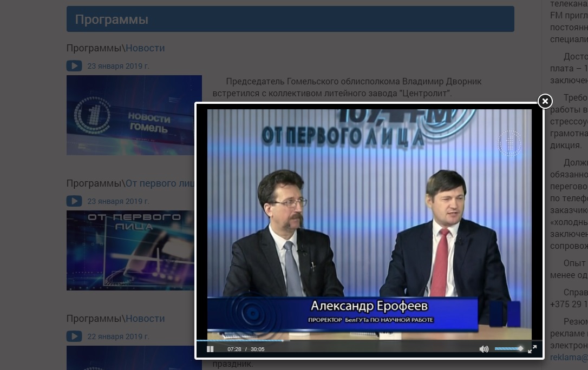
Task: Close the video popup with the X button
Action: tap(545, 101)
